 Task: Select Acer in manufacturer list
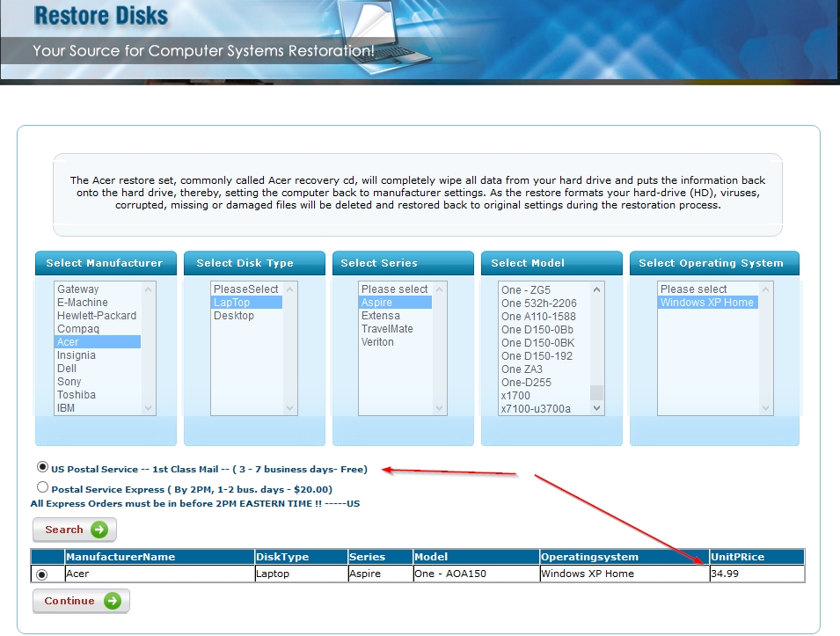point(98,342)
